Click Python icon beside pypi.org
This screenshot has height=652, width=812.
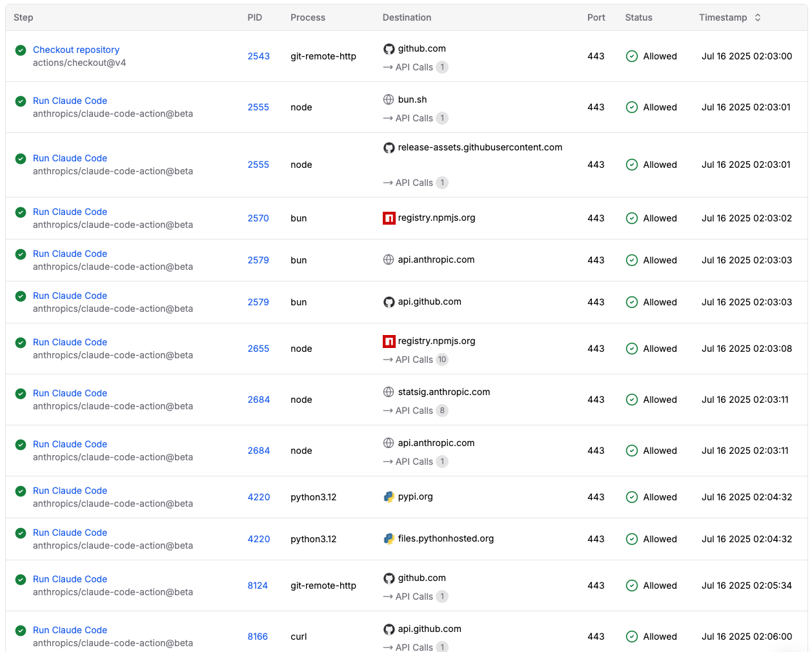tap(389, 497)
